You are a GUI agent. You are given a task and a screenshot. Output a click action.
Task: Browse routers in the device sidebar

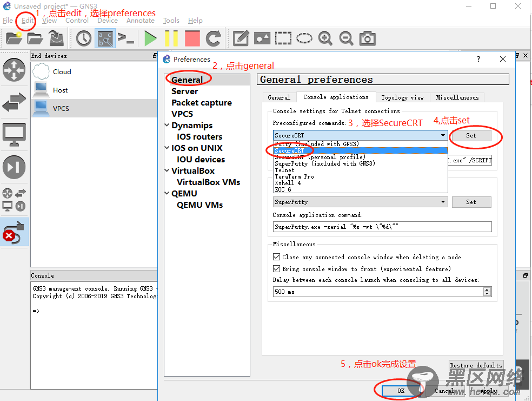point(14,70)
